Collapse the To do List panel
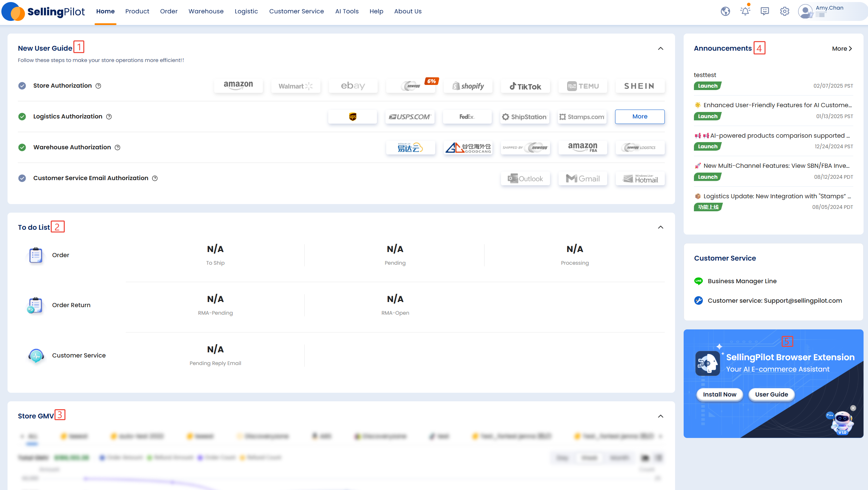 pyautogui.click(x=661, y=227)
